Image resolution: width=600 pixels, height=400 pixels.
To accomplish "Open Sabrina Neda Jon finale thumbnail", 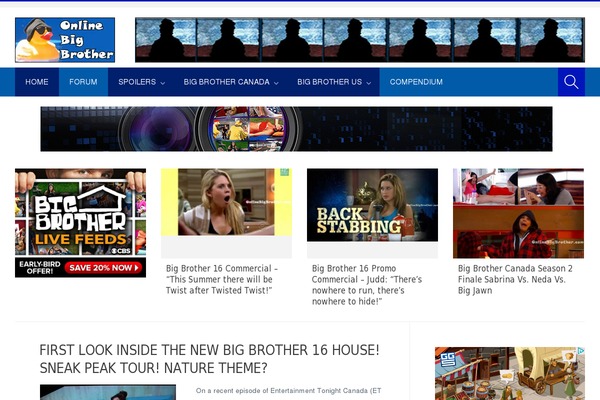I will click(x=518, y=213).
